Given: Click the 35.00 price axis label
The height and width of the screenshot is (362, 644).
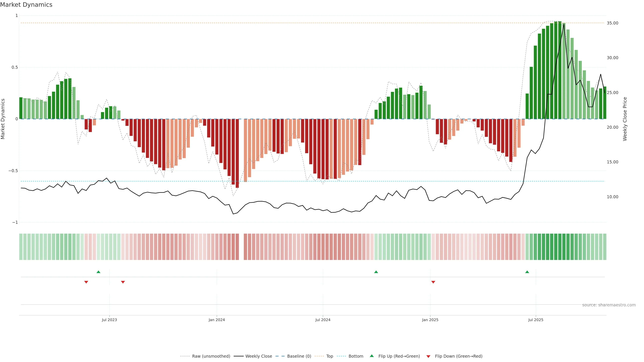Looking at the screenshot, I should [612, 23].
